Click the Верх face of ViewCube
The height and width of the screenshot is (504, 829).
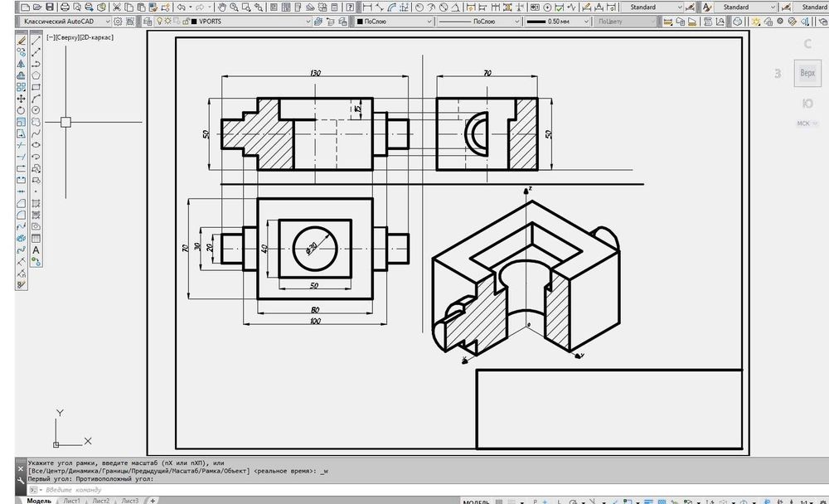point(807,73)
